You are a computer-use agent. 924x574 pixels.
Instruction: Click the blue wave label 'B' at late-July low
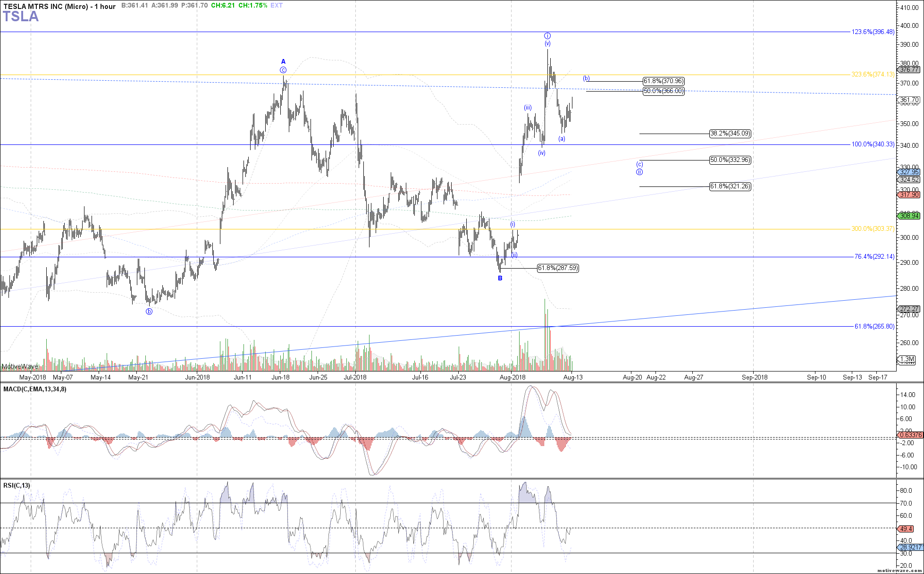tap(500, 278)
